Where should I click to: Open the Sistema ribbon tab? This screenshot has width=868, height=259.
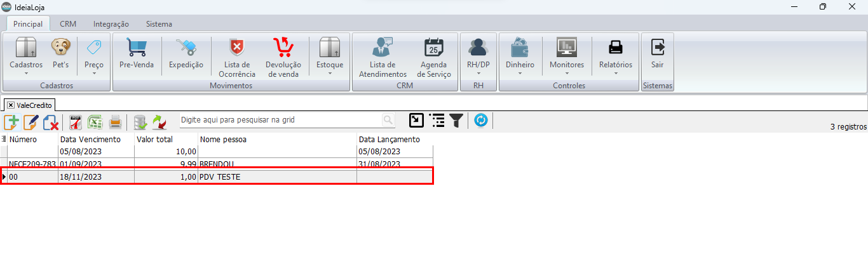point(159,24)
